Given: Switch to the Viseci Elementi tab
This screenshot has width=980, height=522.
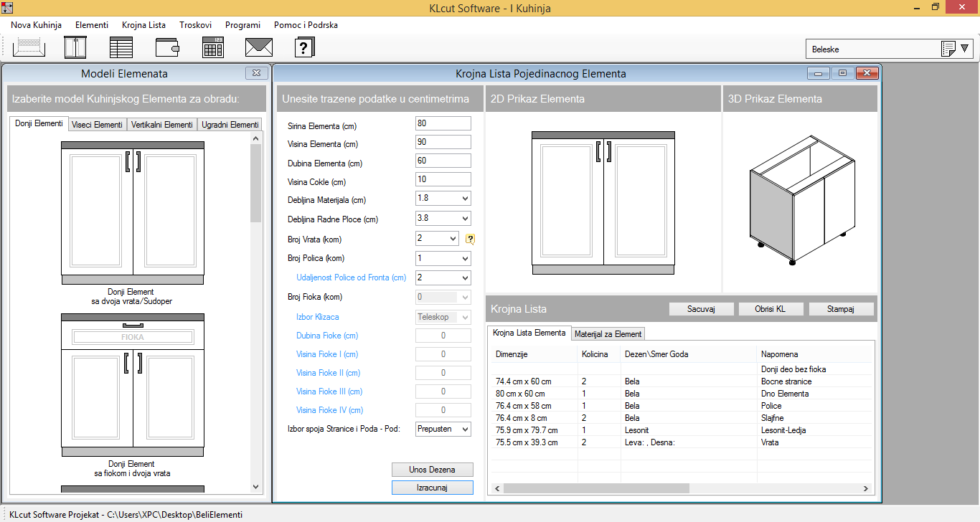Looking at the screenshot, I should point(97,125).
